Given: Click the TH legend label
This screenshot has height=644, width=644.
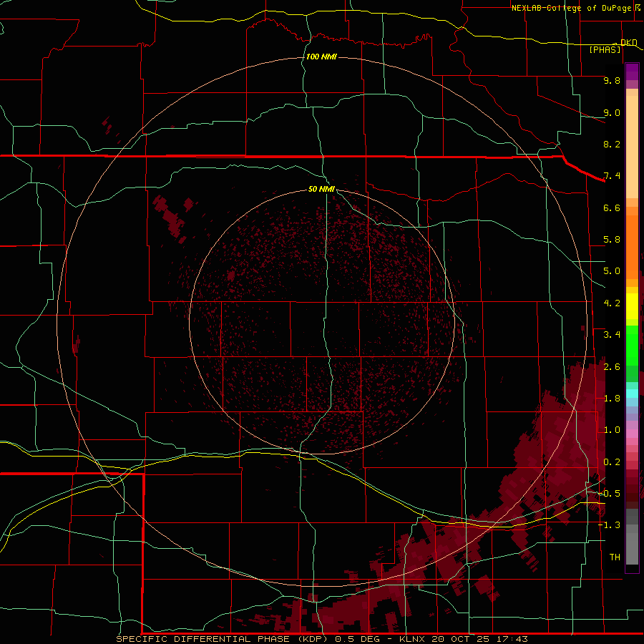Looking at the screenshot, I should [615, 557].
